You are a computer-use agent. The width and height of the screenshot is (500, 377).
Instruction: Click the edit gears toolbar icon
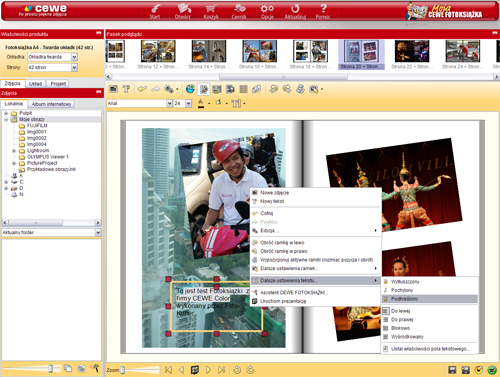169,89
